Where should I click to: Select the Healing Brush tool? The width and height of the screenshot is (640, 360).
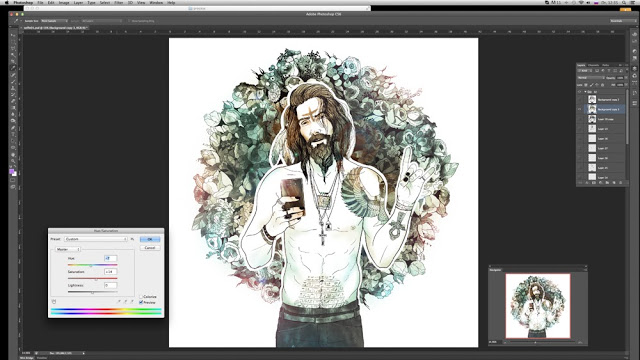[x=13, y=75]
